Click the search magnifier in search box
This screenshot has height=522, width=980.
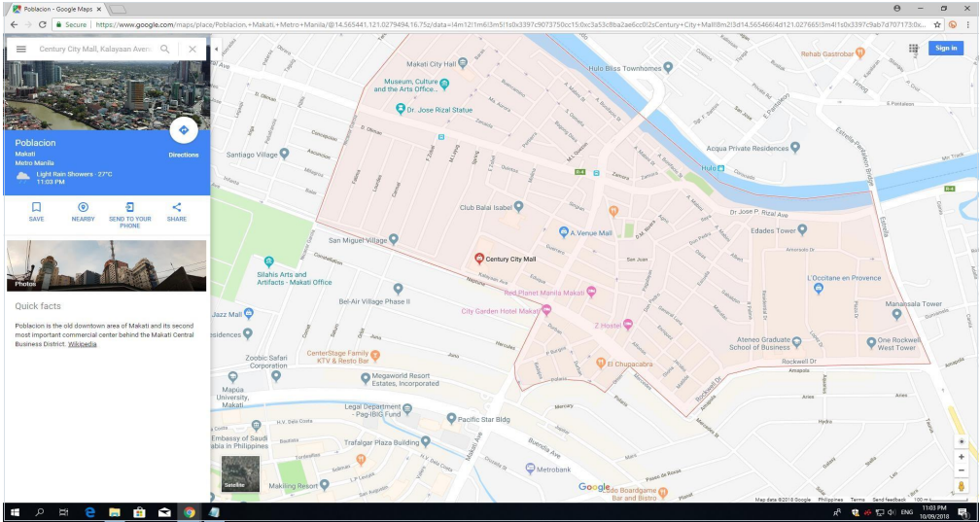pos(165,49)
